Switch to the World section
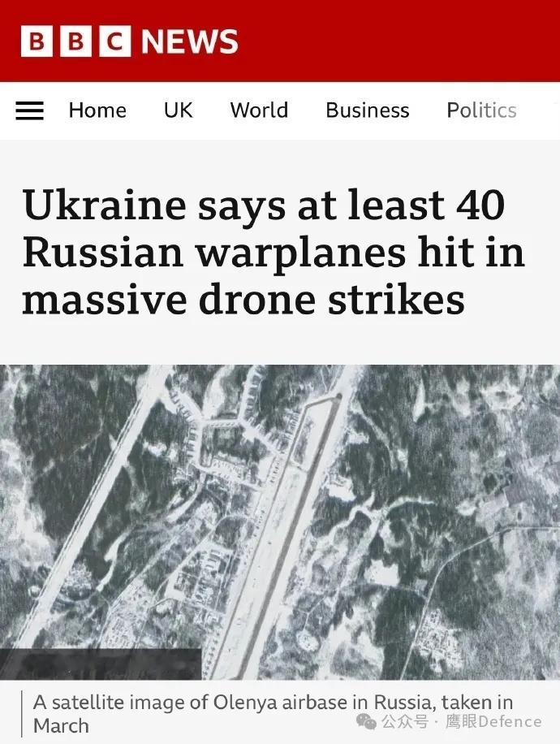Viewport: 560px width, 744px height. pyautogui.click(x=259, y=110)
